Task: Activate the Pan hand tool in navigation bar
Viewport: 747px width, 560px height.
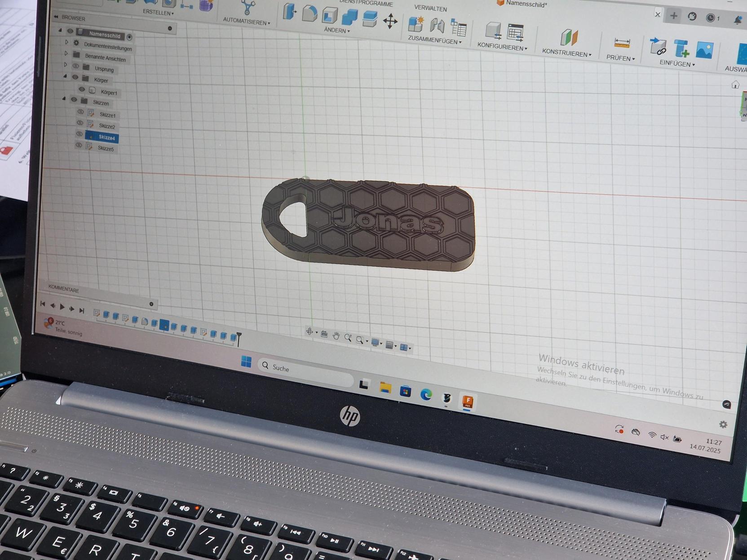Action: 336,336
